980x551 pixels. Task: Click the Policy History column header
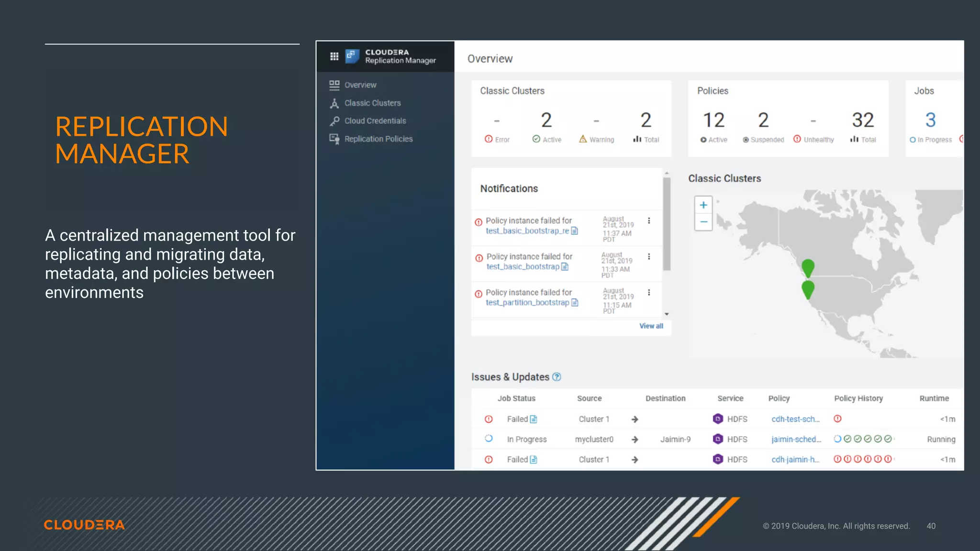tap(858, 398)
